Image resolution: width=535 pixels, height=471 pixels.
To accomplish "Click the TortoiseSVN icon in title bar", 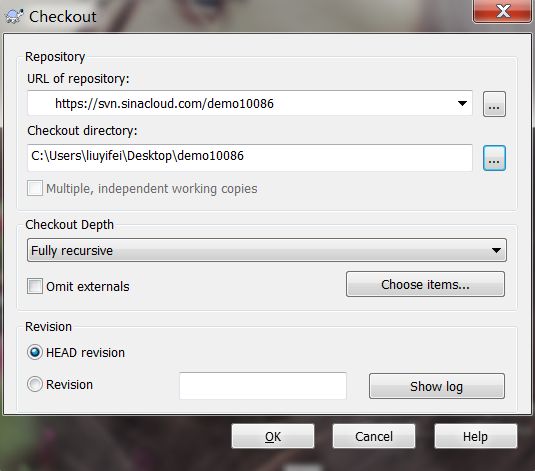I will tap(15, 16).
